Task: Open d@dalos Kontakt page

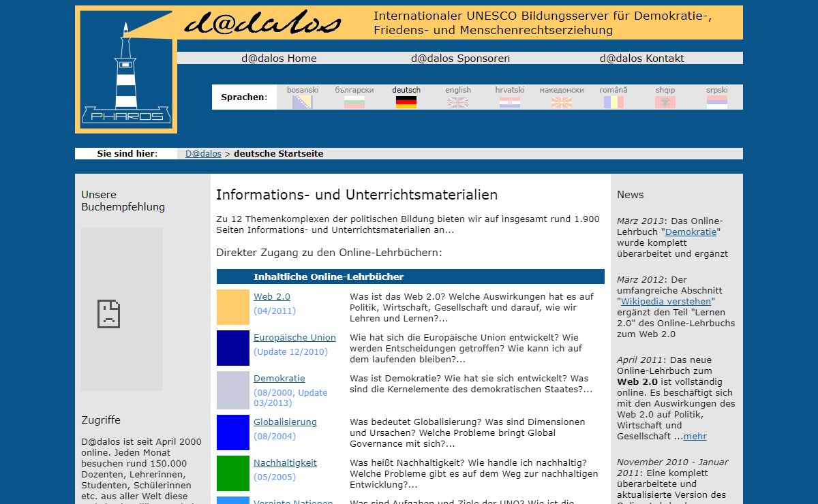Action: tap(642, 59)
